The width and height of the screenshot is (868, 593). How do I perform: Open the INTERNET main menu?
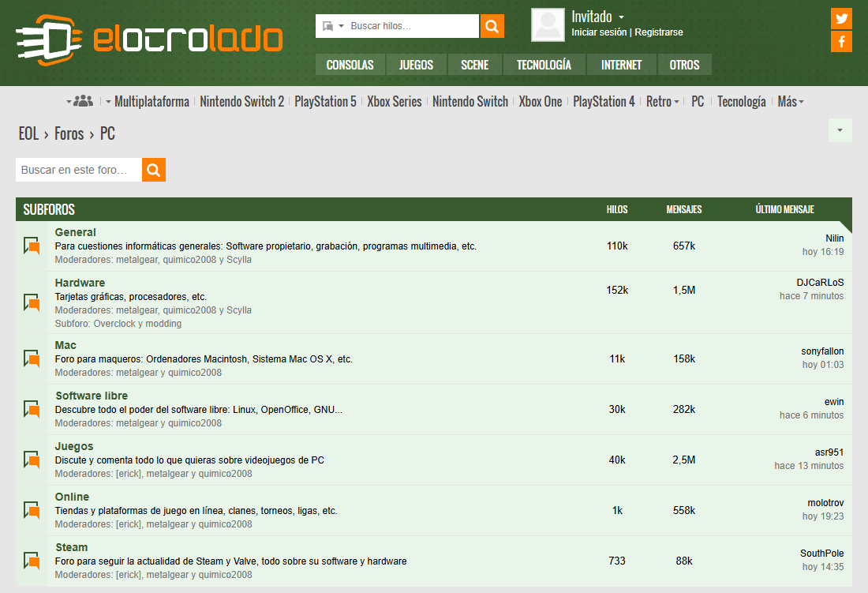[621, 65]
